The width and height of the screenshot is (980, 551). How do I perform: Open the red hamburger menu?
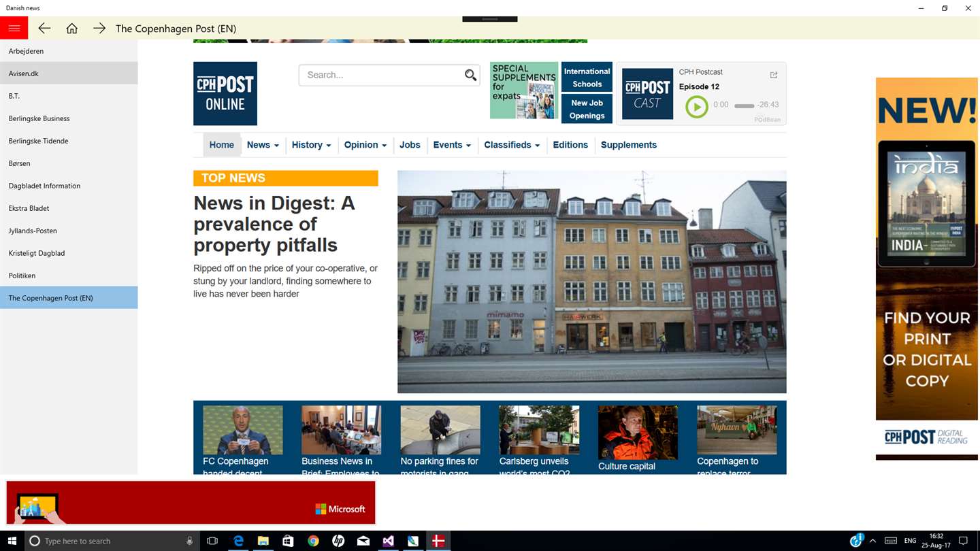pyautogui.click(x=14, y=28)
